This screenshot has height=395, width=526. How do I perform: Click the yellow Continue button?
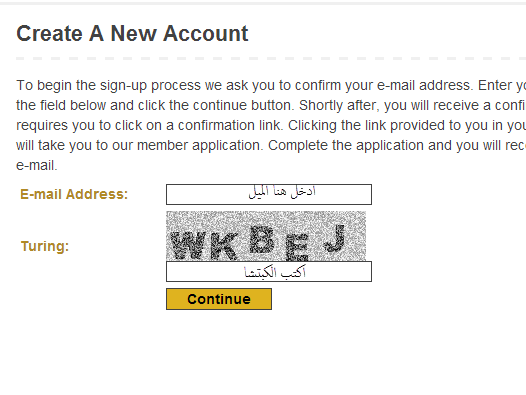219,299
